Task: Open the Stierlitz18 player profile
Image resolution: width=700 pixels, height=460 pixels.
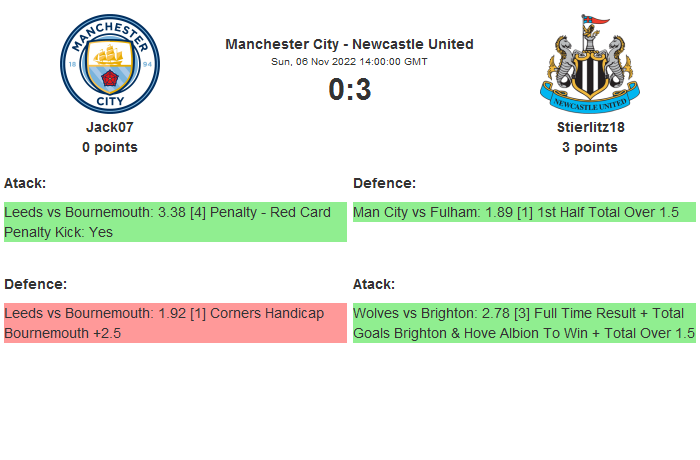Action: click(x=590, y=127)
